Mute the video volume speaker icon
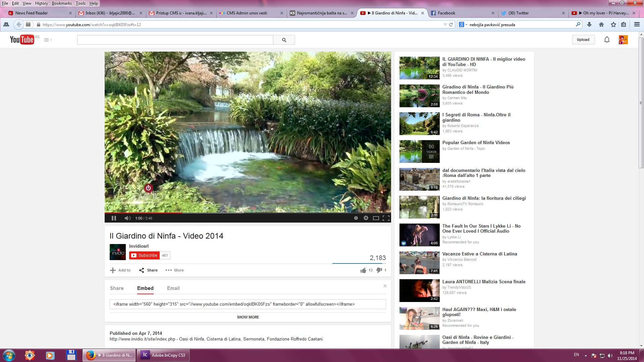 [127, 218]
